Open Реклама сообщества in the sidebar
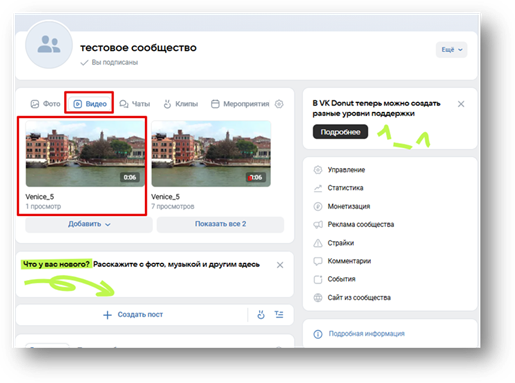Viewport: 515px width, 383px height. point(361,224)
